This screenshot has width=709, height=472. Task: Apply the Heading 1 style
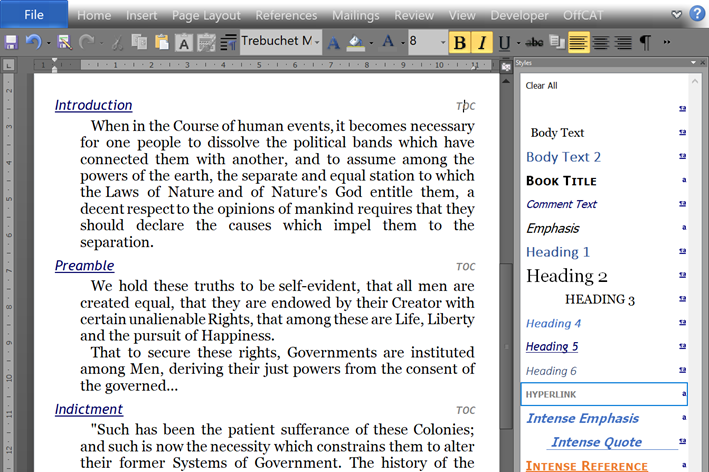click(604, 252)
